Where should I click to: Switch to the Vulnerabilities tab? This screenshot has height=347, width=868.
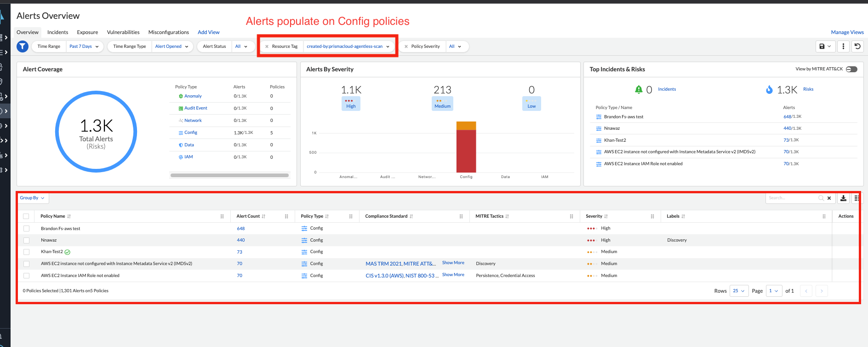pyautogui.click(x=123, y=32)
